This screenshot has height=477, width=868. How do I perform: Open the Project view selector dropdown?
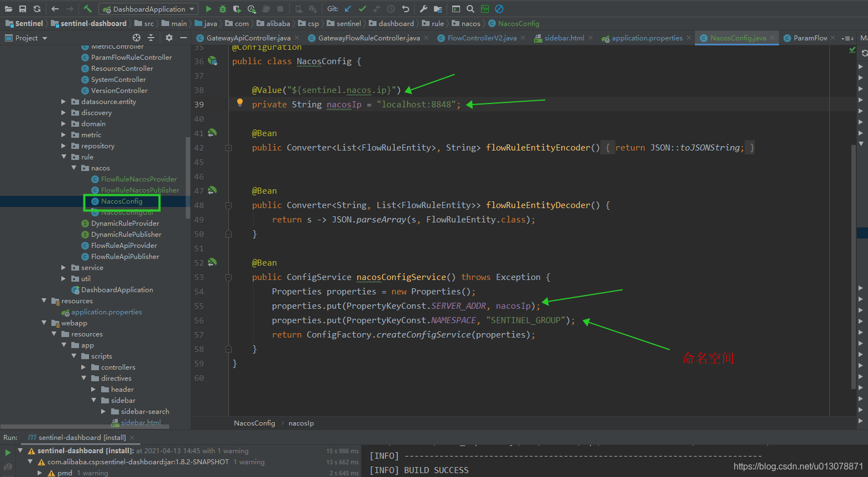26,38
